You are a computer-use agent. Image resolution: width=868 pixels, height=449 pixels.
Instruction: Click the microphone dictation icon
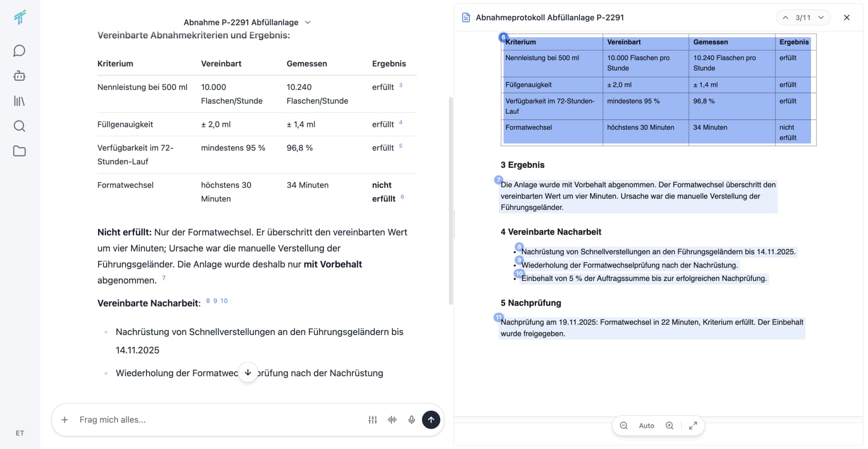[x=411, y=420]
